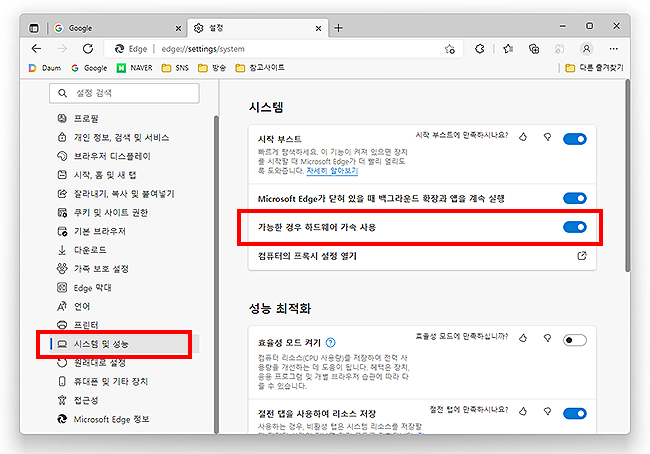The height and width of the screenshot is (454, 650).
Task: Open the SNS bookmarks folder
Action: tap(175, 68)
